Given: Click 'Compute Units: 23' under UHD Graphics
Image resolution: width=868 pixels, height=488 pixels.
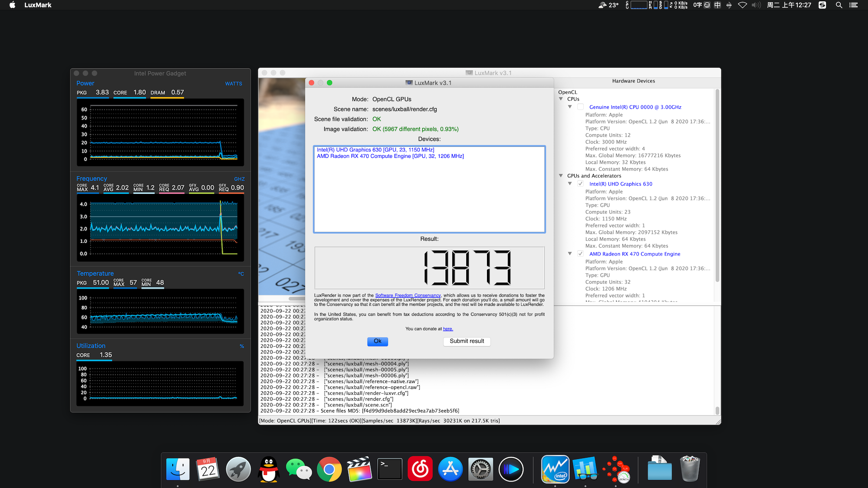Looking at the screenshot, I should (x=608, y=212).
